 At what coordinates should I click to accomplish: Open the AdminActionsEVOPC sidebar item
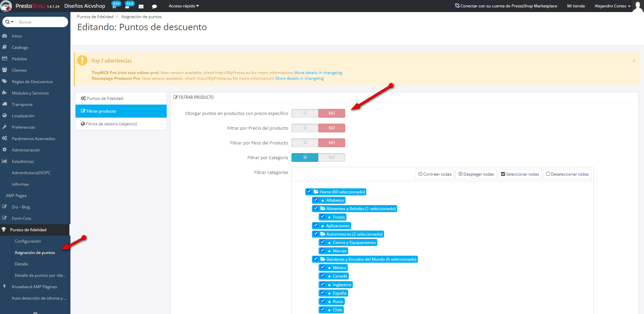[31, 173]
